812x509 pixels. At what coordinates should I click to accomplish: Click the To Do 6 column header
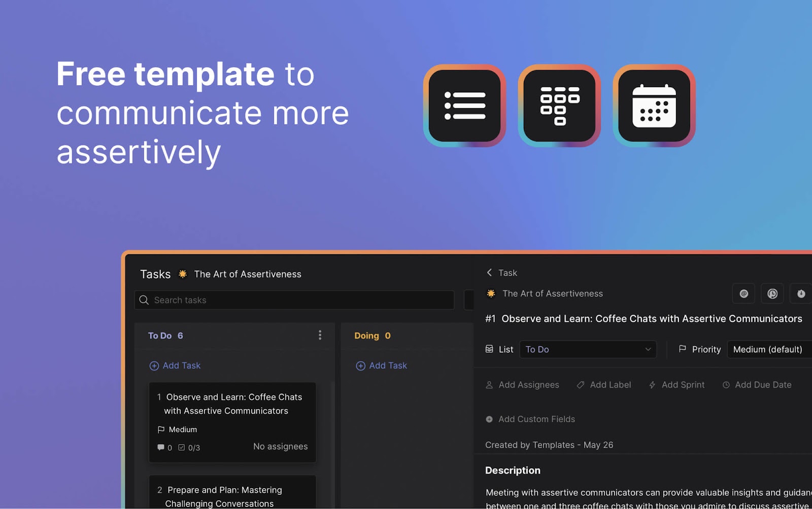tap(165, 335)
